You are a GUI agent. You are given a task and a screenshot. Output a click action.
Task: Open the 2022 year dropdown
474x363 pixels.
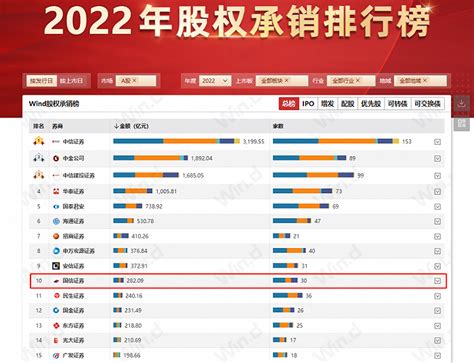click(215, 81)
